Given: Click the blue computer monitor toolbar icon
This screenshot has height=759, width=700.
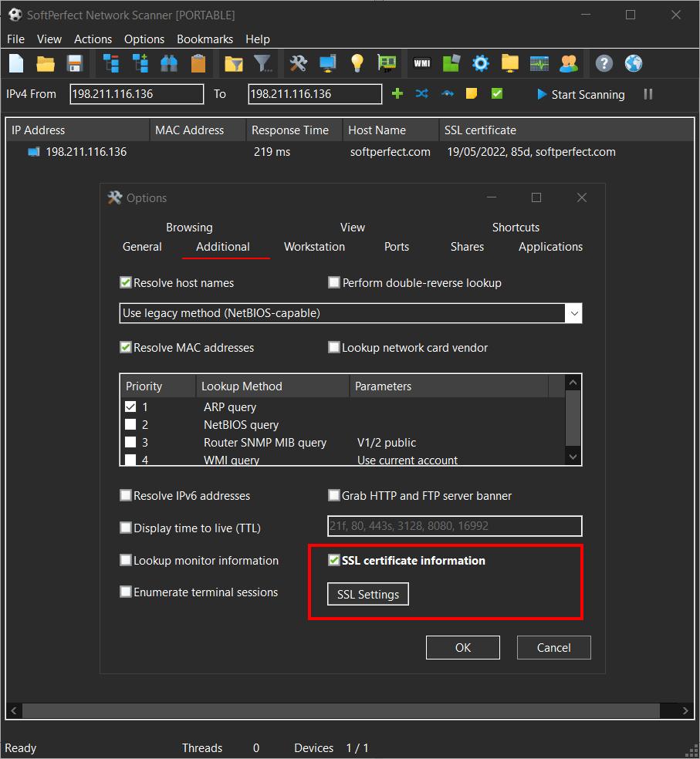Looking at the screenshot, I should 328,63.
